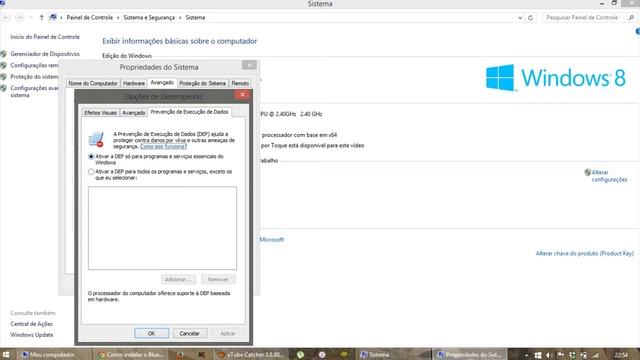Open Central de Ações link
The image size is (640, 360).
click(x=31, y=324)
